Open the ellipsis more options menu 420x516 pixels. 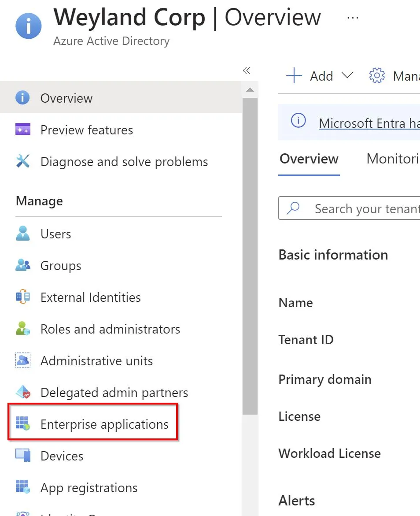click(x=353, y=18)
